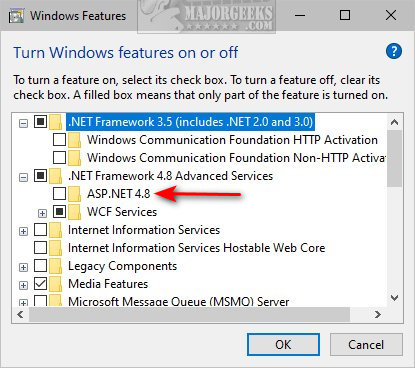Screen dimensions: 415x368
Task: Select .NET Framework 4.8 Advanced Services item
Action: pos(170,176)
